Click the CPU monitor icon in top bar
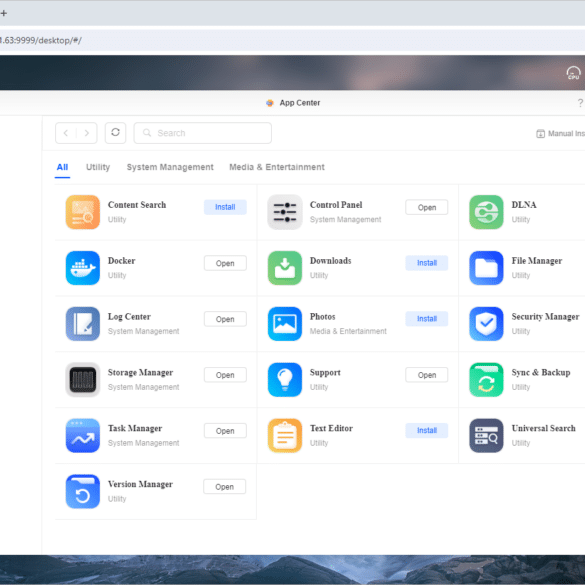The width and height of the screenshot is (585, 585). pyautogui.click(x=573, y=73)
